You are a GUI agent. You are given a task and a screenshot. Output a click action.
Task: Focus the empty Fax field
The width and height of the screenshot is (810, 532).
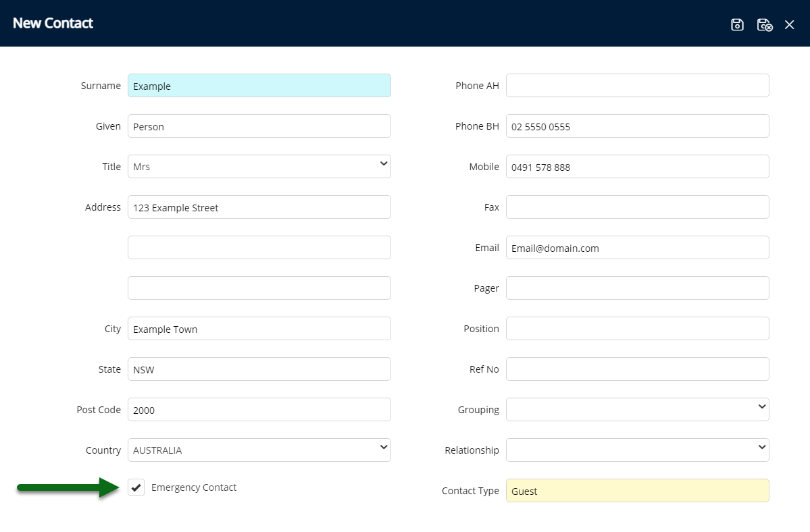pyautogui.click(x=637, y=207)
